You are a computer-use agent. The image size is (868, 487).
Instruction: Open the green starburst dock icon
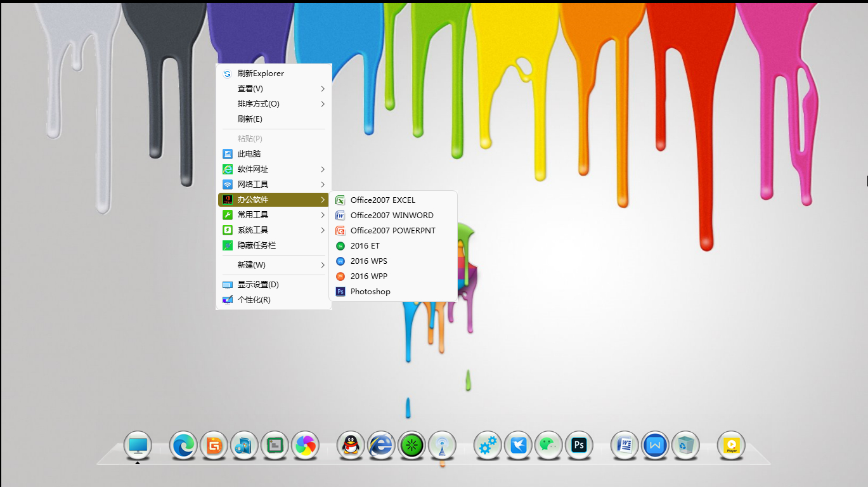[x=411, y=446]
